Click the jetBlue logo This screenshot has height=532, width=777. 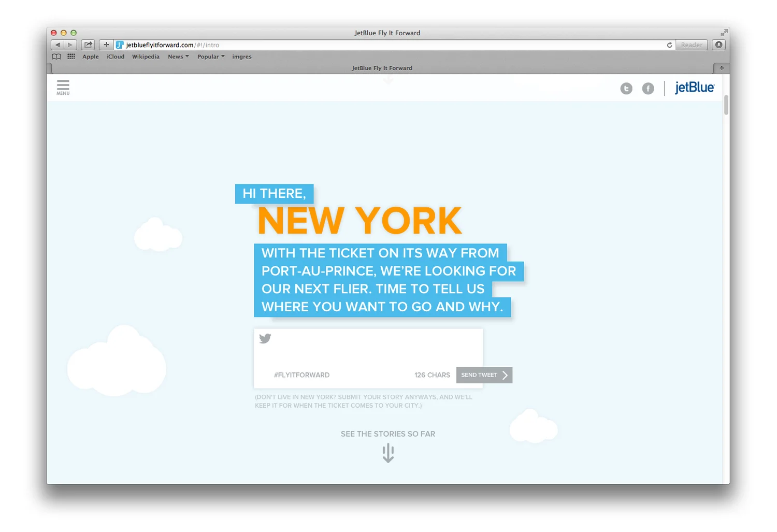[694, 88]
